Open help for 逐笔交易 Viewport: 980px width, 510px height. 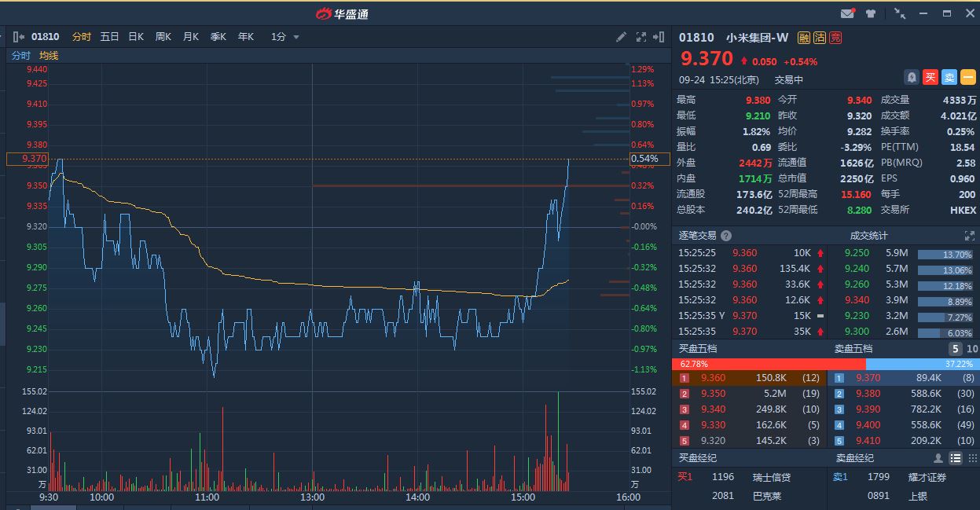click(726, 236)
